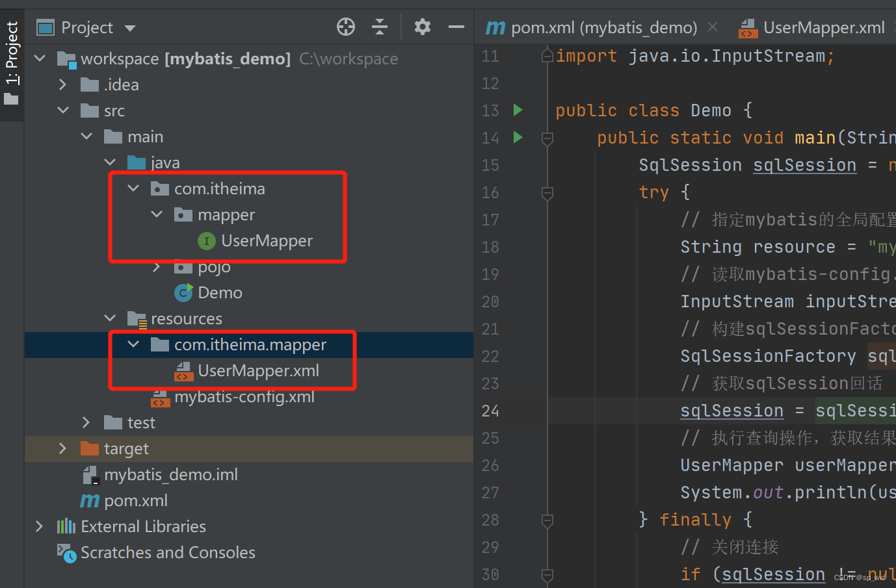
Task: Click 'import java.io.InputStream;' line
Action: click(695, 56)
